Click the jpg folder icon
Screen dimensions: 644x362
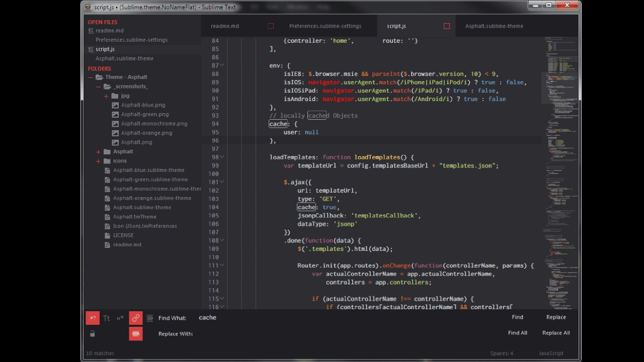(115, 96)
